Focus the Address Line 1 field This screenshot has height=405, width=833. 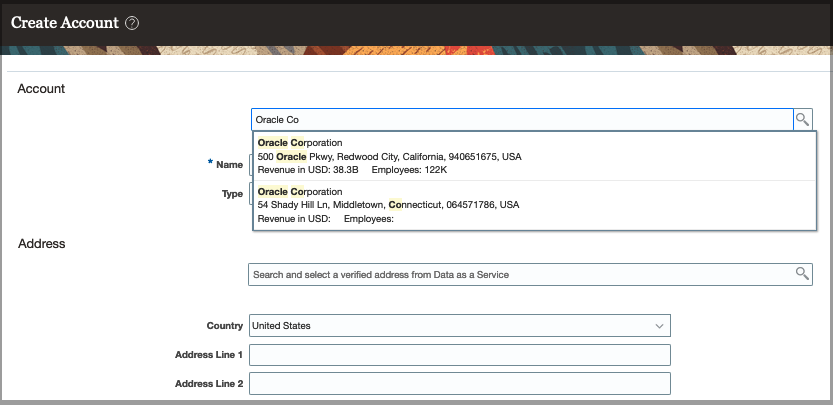click(460, 355)
